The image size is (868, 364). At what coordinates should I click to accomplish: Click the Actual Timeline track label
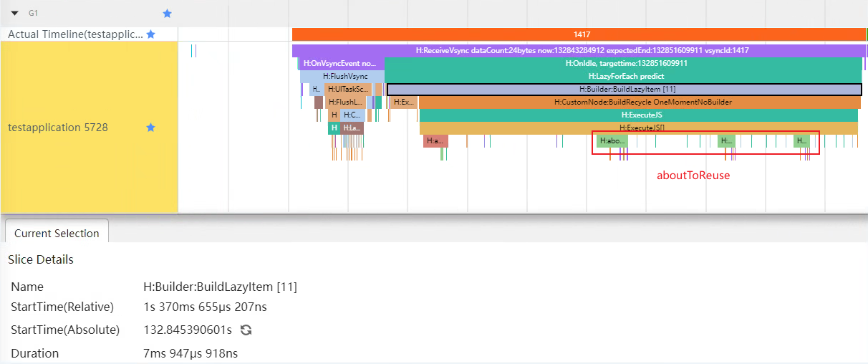tap(72, 34)
